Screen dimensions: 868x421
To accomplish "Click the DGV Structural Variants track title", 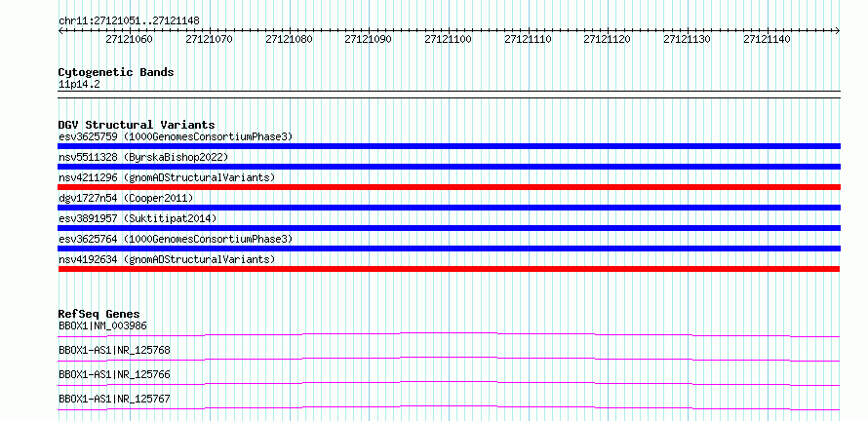I will (137, 125).
